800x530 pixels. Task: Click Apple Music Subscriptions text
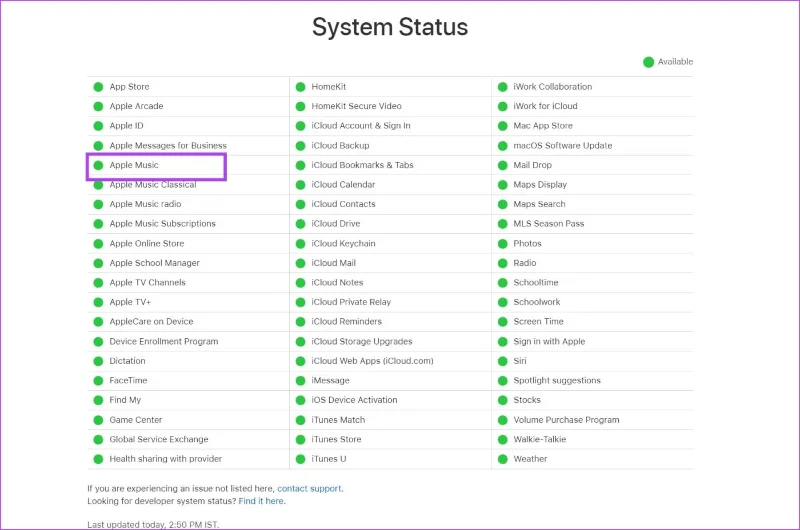coord(162,224)
